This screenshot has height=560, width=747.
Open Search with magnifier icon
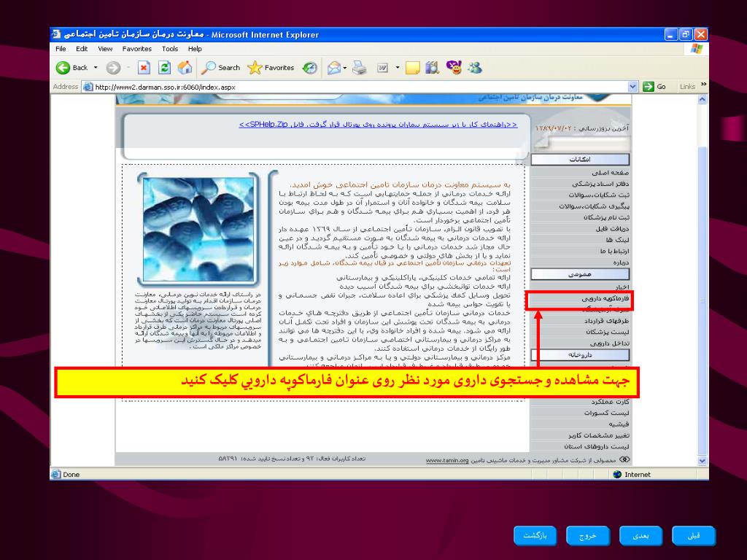220,68
